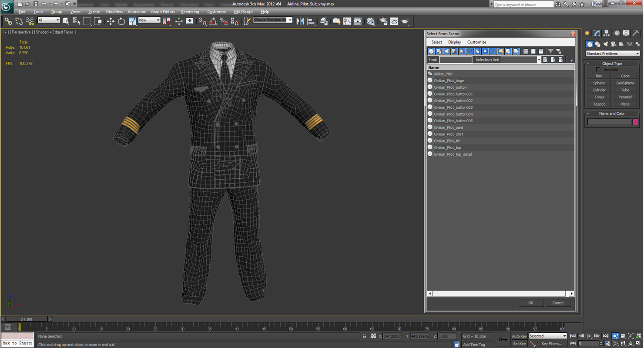Toggle the Selection Lock padlock

click(364, 336)
